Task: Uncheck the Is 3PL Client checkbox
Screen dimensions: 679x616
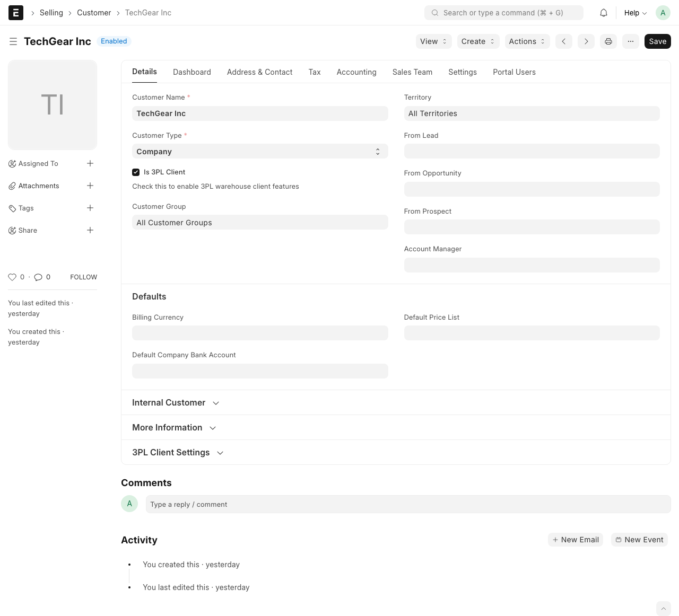Action: (x=136, y=172)
